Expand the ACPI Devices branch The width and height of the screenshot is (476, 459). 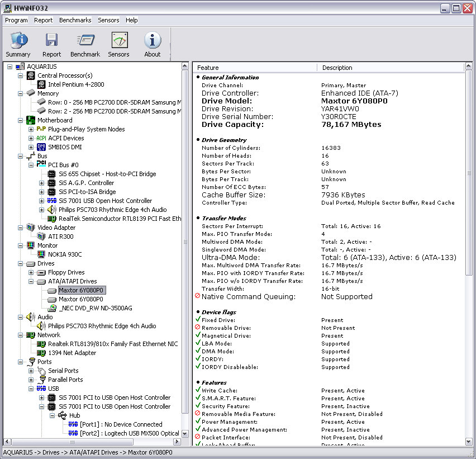pos(31,138)
